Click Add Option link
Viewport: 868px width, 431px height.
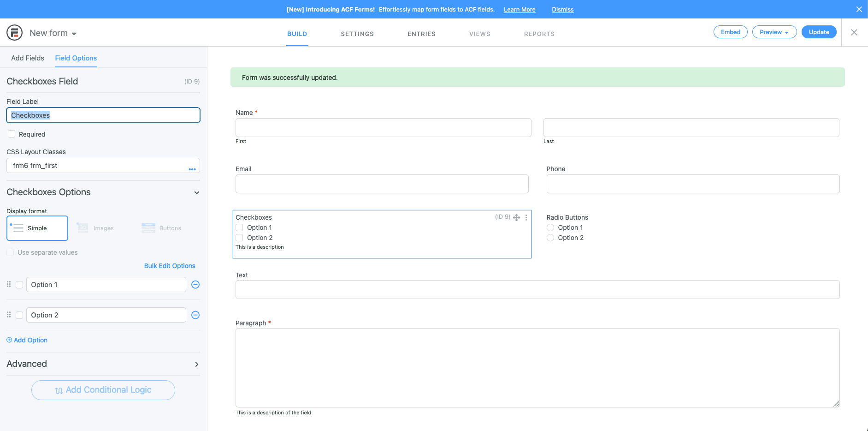pyautogui.click(x=27, y=340)
